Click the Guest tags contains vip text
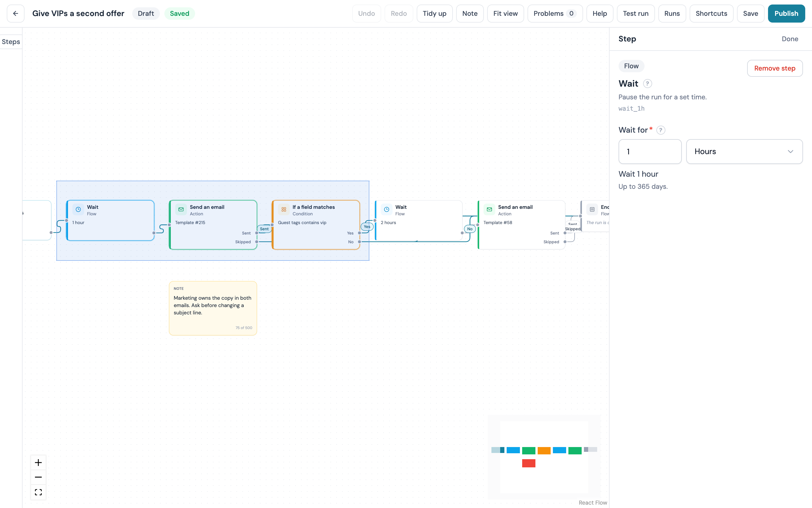The width and height of the screenshot is (812, 508). (x=302, y=223)
